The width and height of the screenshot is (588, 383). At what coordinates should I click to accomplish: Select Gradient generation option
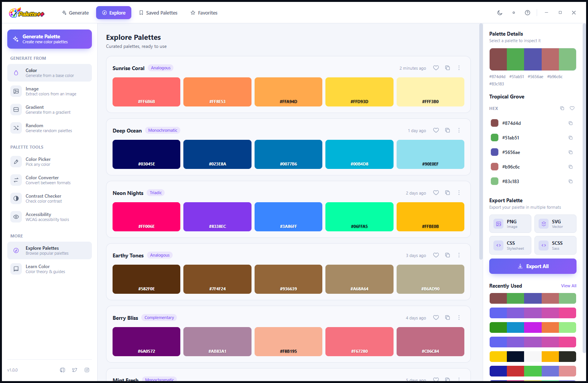(x=49, y=110)
